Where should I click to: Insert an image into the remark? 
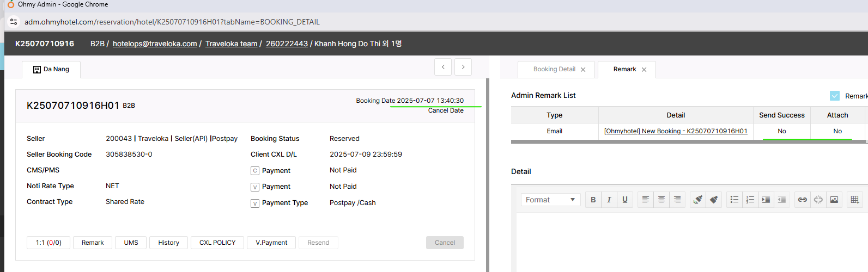pos(834,200)
